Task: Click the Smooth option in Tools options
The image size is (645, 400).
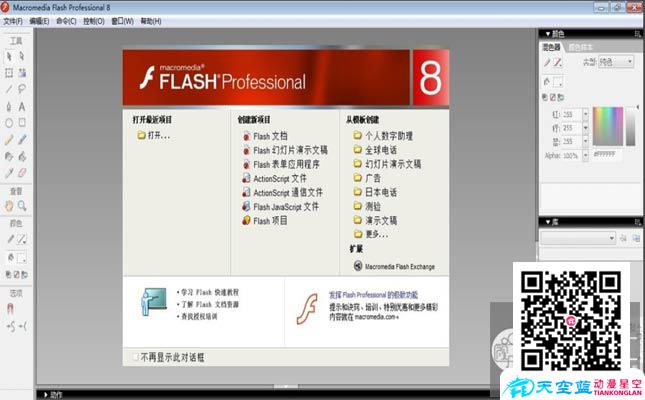Action: 10,327
